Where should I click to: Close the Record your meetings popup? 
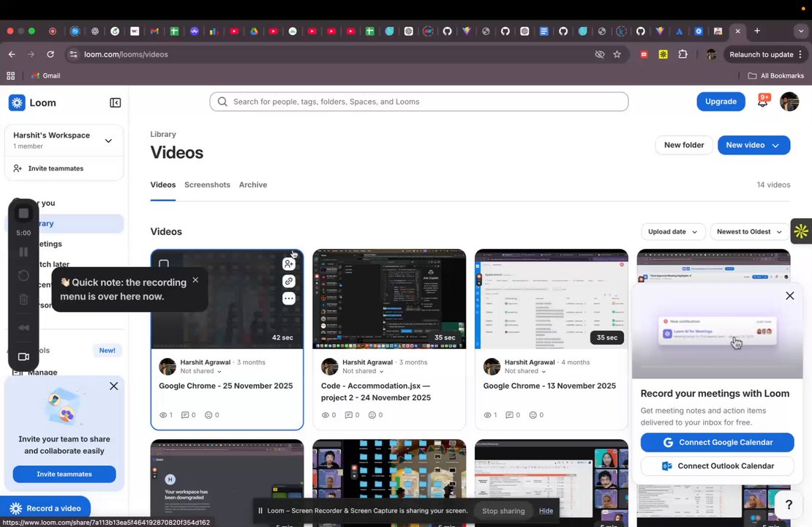789,296
